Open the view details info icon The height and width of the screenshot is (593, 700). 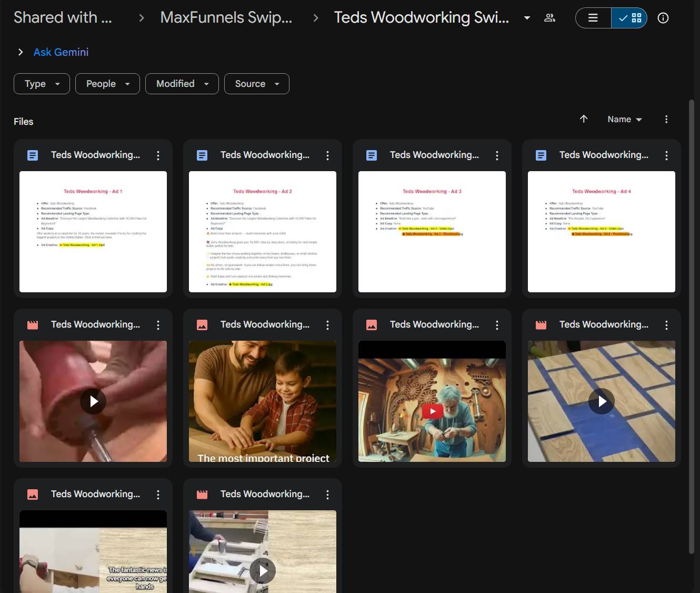[663, 18]
